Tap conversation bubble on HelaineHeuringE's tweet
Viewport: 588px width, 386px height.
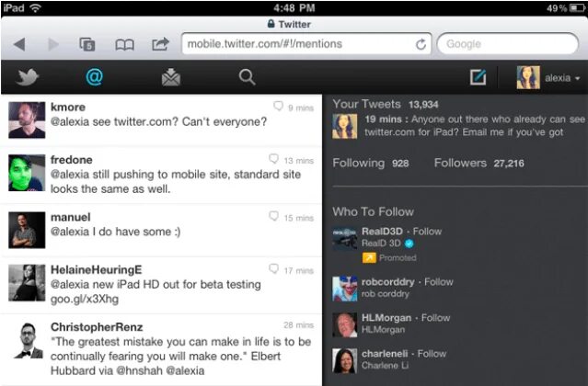pos(273,269)
